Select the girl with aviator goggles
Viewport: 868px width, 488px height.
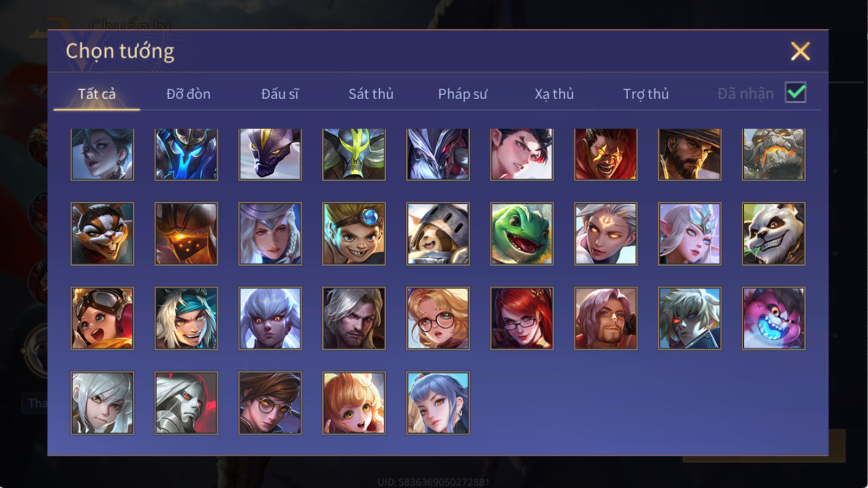[102, 318]
